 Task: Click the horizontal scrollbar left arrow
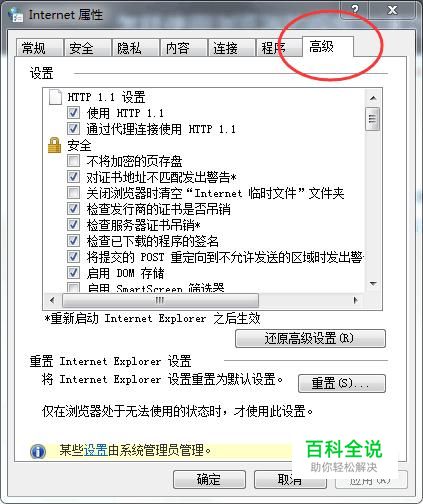pyautogui.click(x=52, y=300)
